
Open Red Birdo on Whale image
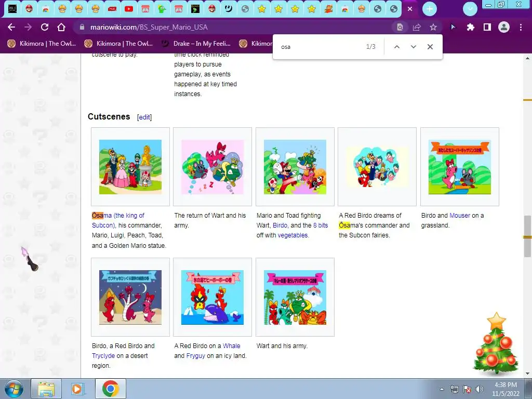[212, 297]
